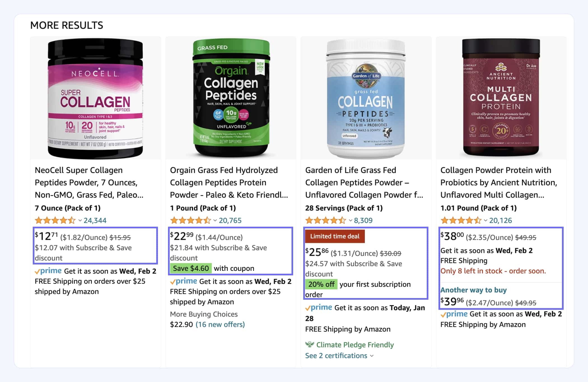Screen dimensions: 588x382
Task: Click the NeoCell star rating icons
Action: click(x=55, y=221)
